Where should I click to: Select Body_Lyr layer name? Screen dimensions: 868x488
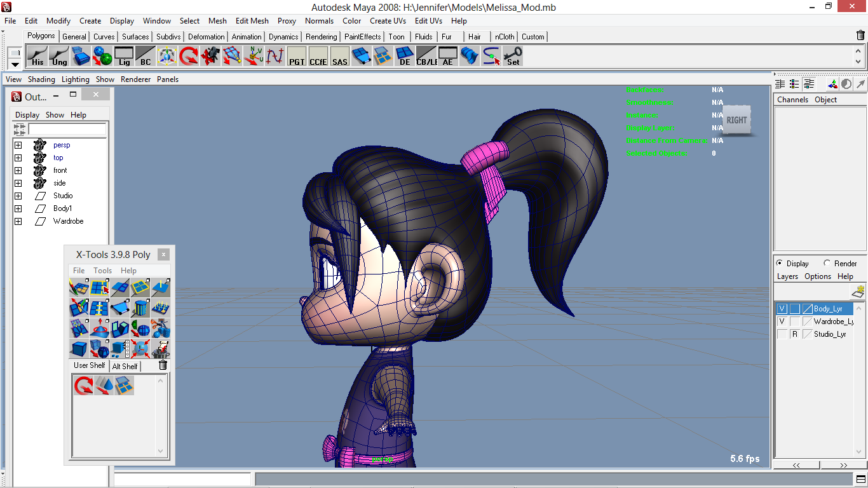[x=828, y=309]
